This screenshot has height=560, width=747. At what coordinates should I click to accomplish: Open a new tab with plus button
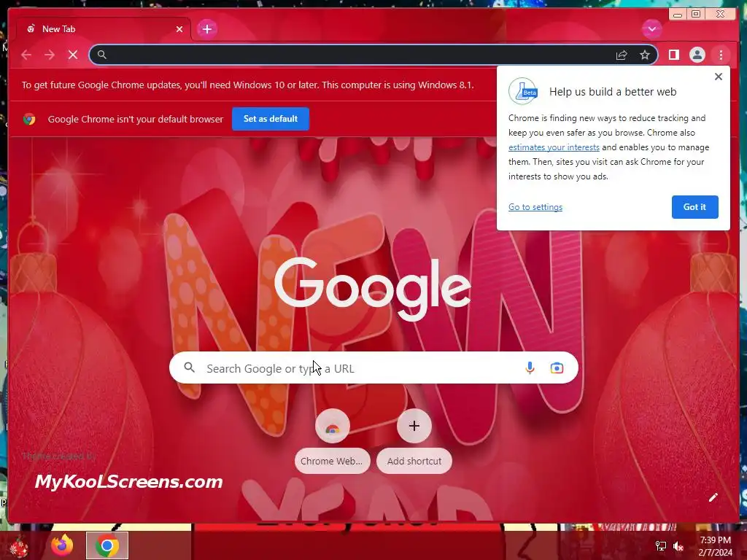pos(206,29)
